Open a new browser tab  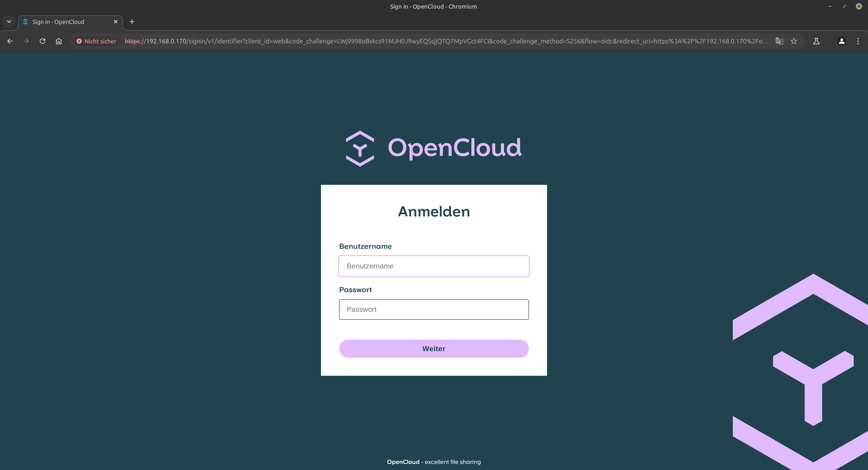click(x=132, y=22)
